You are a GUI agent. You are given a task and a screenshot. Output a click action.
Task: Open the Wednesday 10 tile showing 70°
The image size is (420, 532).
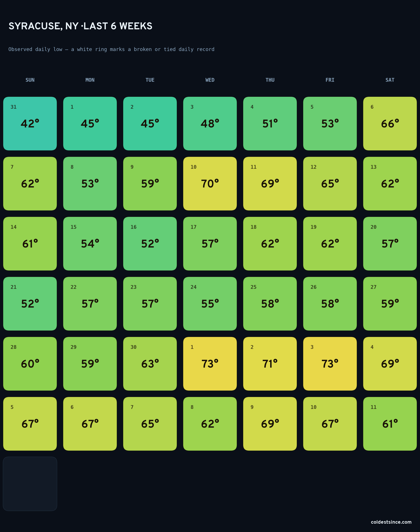coord(210,183)
